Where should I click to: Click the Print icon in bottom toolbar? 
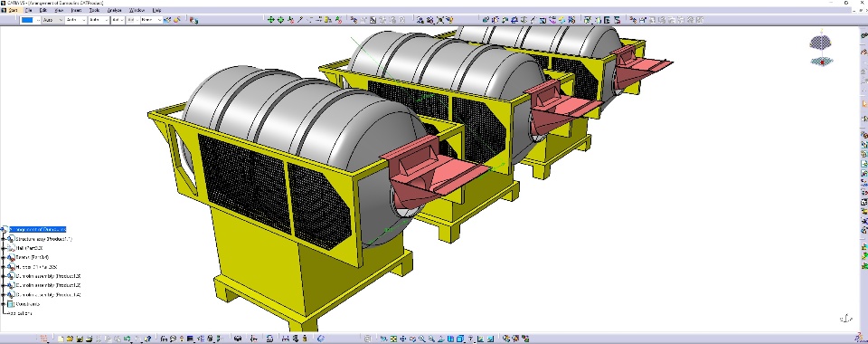[90, 339]
